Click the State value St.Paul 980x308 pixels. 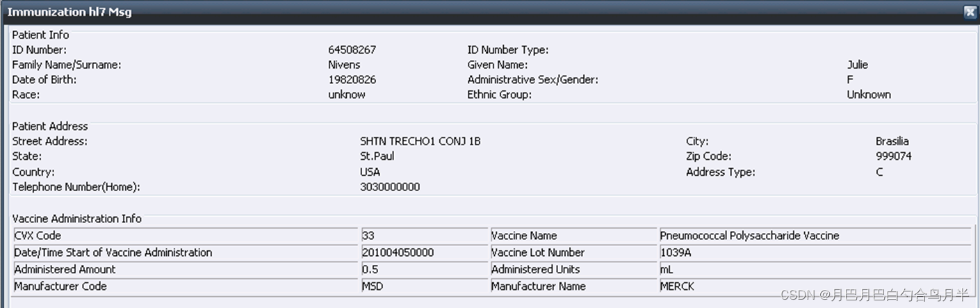pos(377,156)
